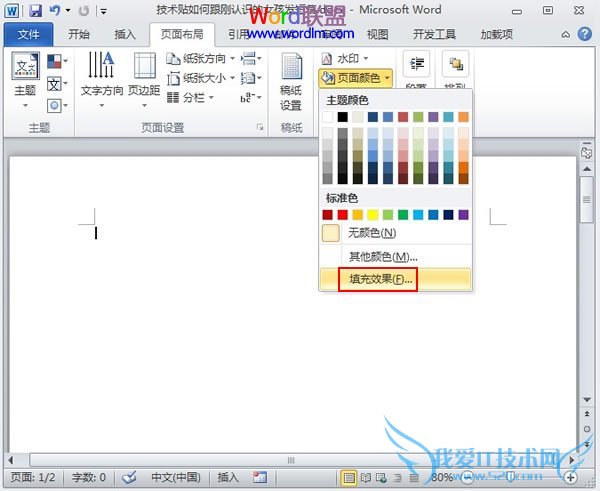Click the page count 页面: 1/2 indicator
This screenshot has height=491, width=600.
[33, 477]
